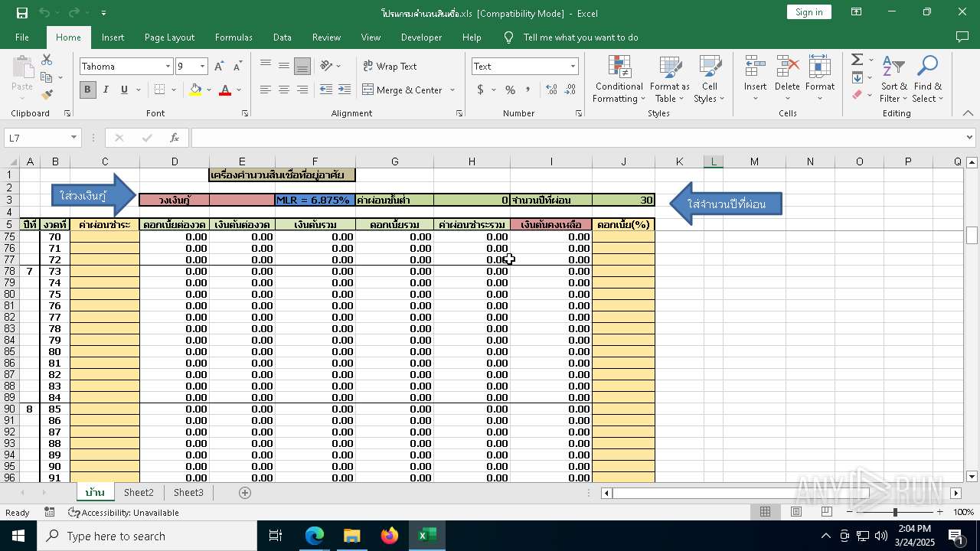
Task: Click the Format Painter brush icon
Action: click(x=47, y=95)
